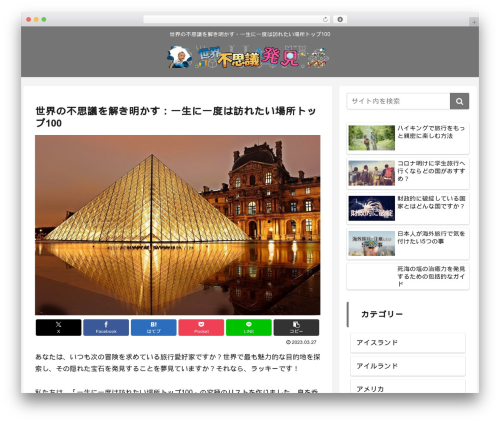Click the reload icon in the address bar
This screenshot has width=500, height=423.
(325, 20)
